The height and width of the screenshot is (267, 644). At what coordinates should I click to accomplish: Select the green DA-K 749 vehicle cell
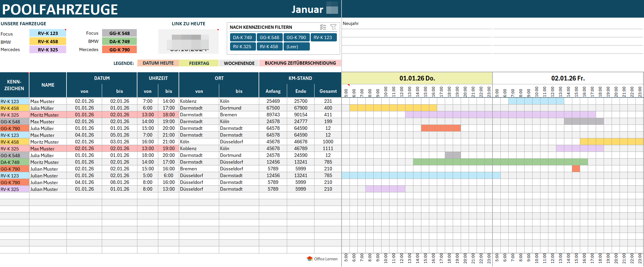tap(119, 42)
